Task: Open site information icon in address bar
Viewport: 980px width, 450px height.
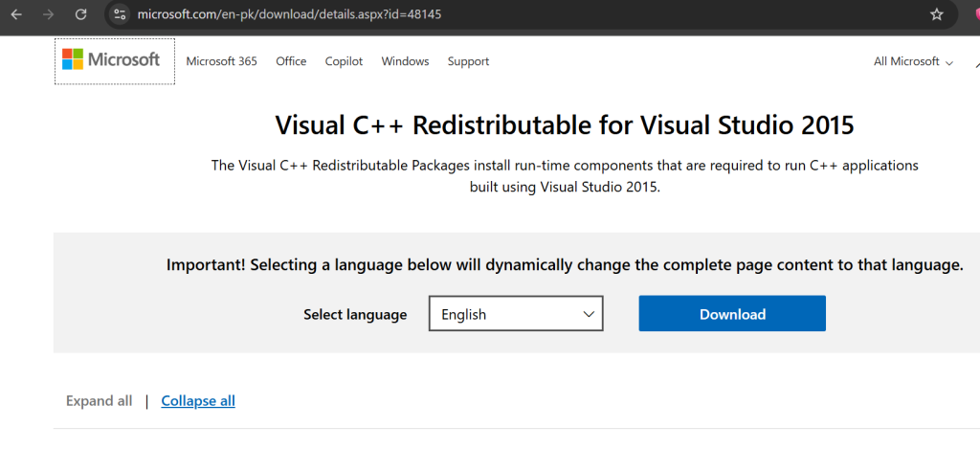Action: coord(120,14)
